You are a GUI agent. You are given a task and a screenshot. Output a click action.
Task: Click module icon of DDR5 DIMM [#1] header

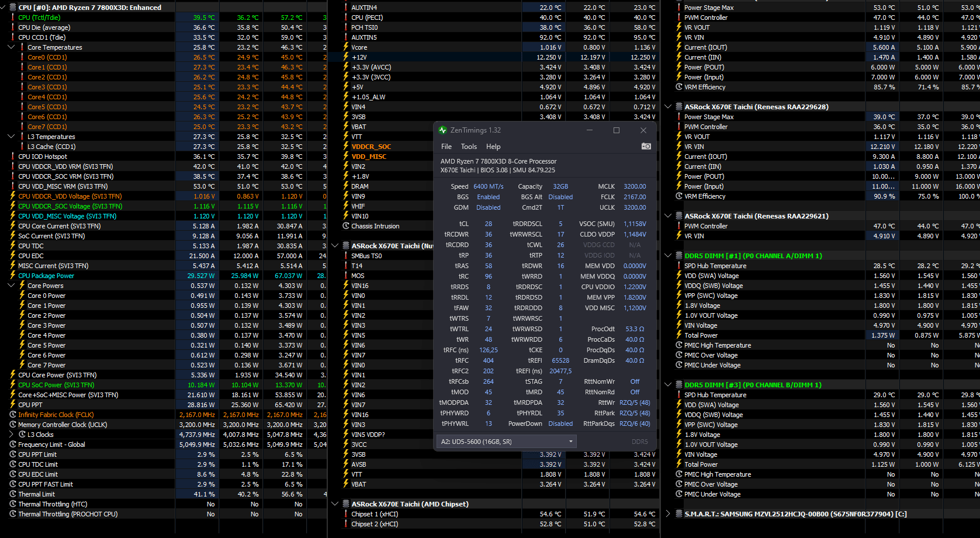coord(679,256)
